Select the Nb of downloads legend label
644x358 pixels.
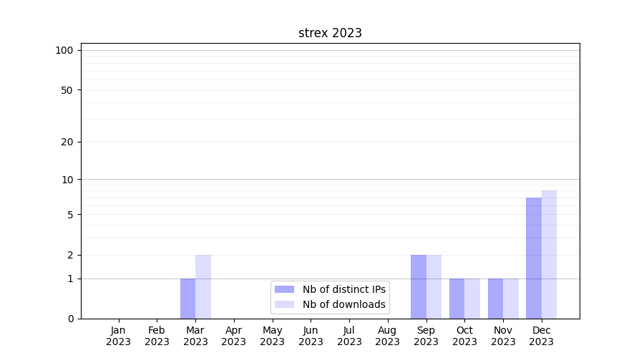point(343,304)
